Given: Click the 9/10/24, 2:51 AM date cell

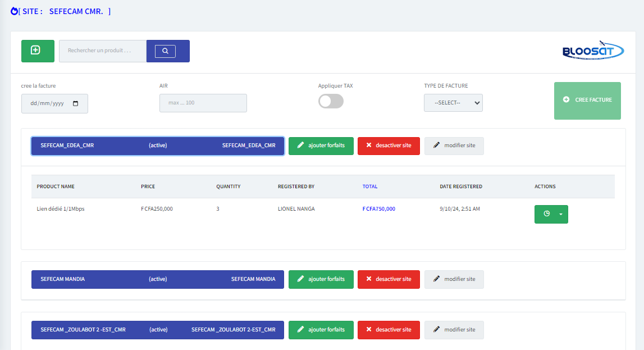Looking at the screenshot, I should 460,208.
